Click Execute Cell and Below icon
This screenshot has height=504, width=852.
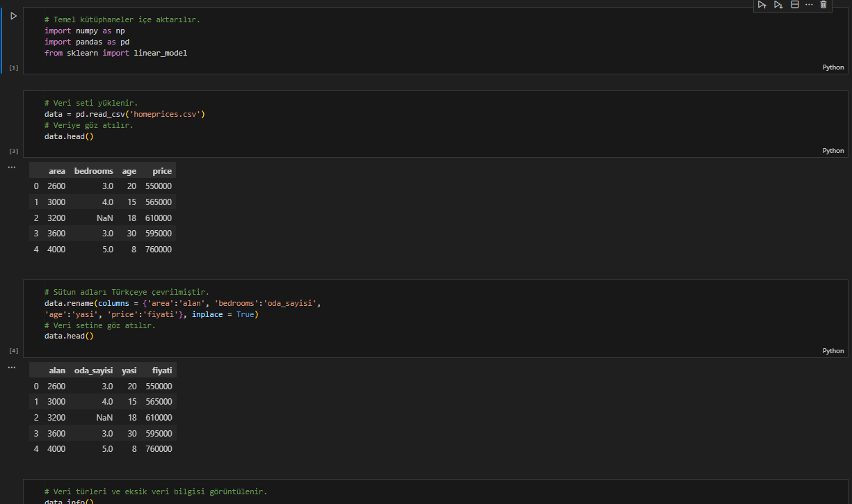tap(778, 5)
